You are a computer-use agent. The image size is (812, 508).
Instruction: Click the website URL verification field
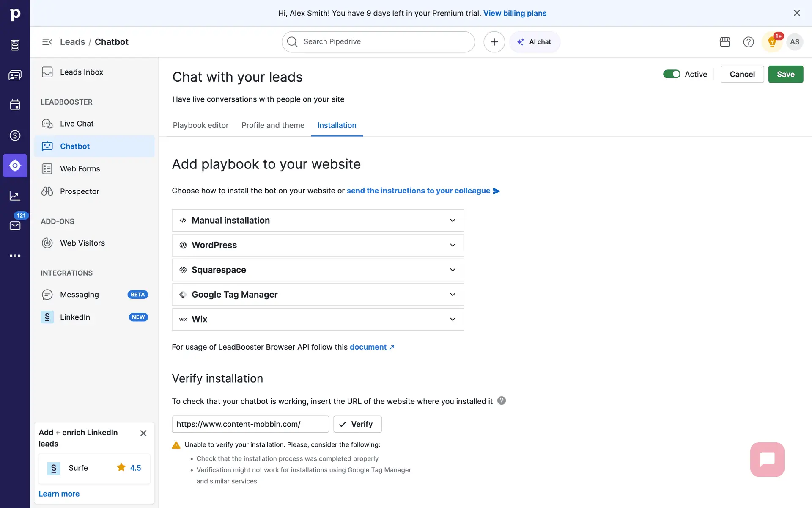pyautogui.click(x=250, y=424)
